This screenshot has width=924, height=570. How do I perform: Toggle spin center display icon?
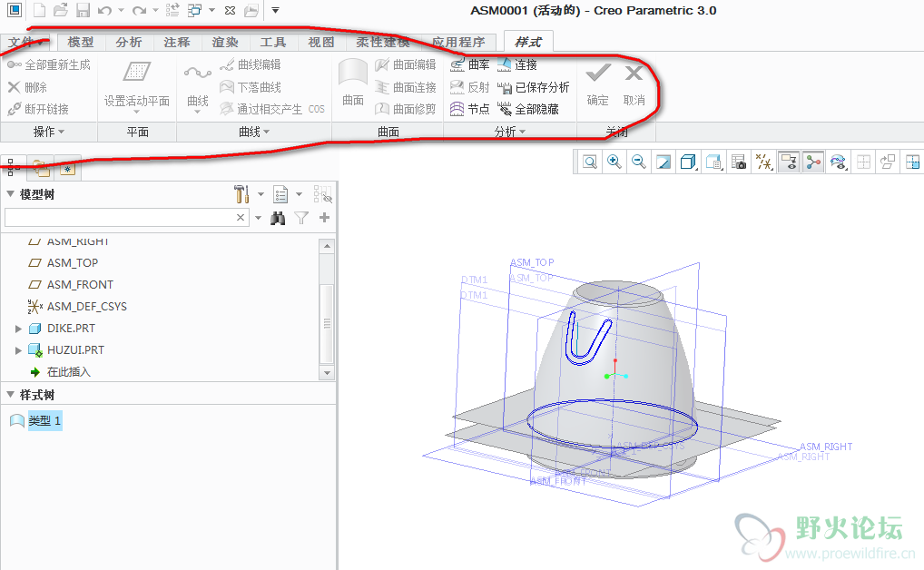813,162
